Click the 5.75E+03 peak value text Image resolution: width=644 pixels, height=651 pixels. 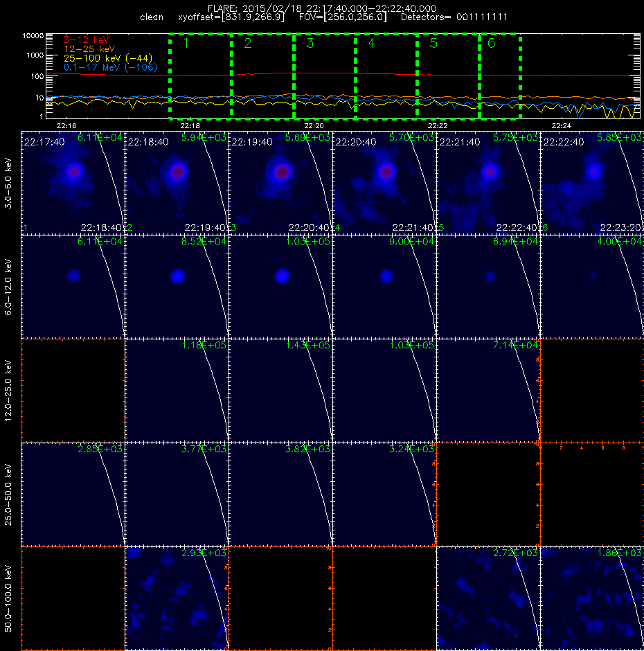click(515, 137)
